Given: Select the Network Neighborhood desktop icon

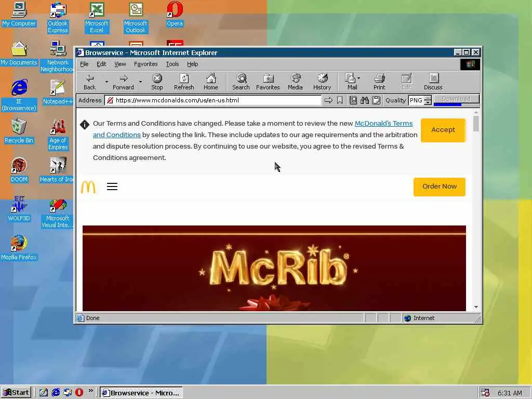Looking at the screenshot, I should pos(57,57).
